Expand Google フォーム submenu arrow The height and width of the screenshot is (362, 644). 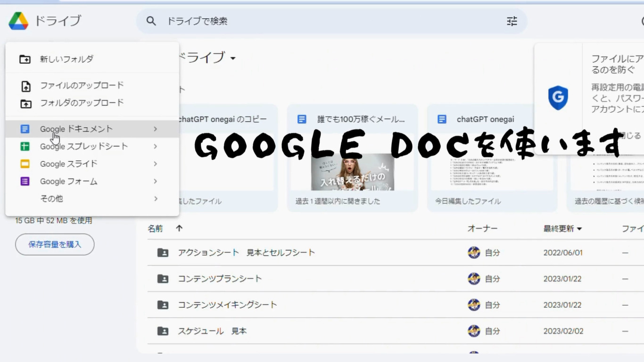click(x=156, y=181)
